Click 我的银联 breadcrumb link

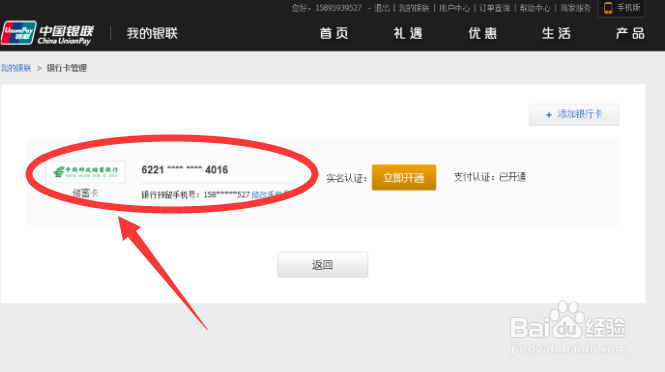coord(16,68)
